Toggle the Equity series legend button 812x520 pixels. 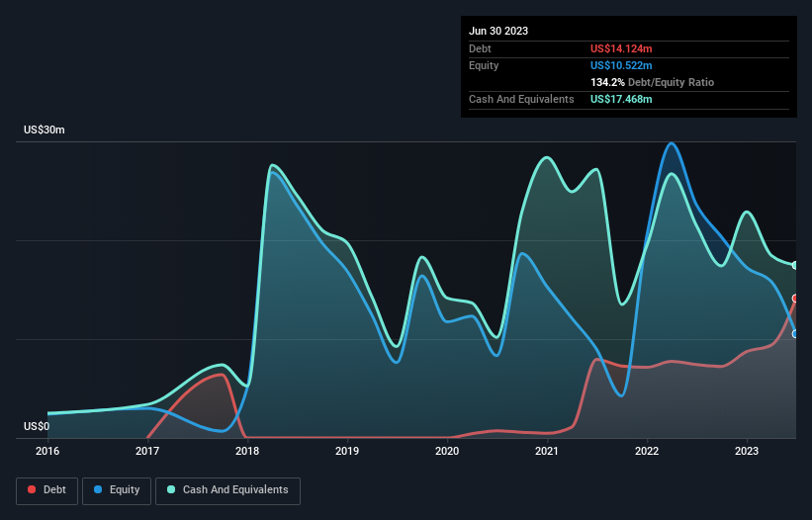[117, 490]
